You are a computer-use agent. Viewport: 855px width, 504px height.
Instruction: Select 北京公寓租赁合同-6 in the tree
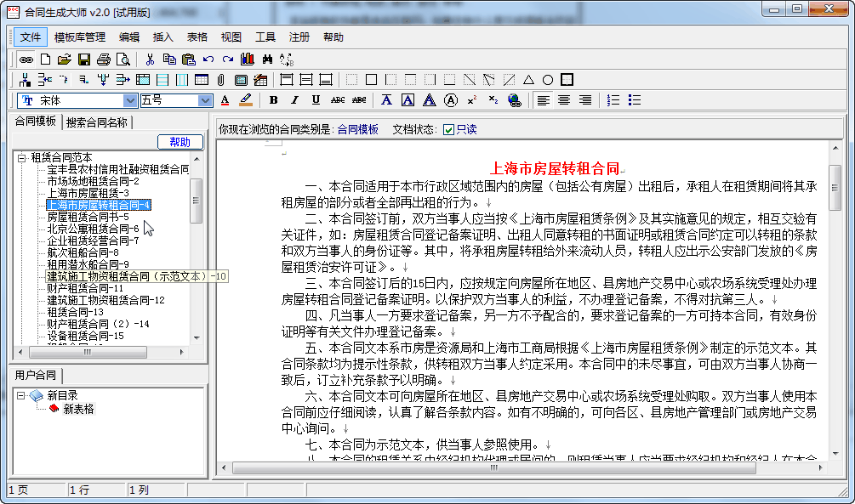coord(93,229)
